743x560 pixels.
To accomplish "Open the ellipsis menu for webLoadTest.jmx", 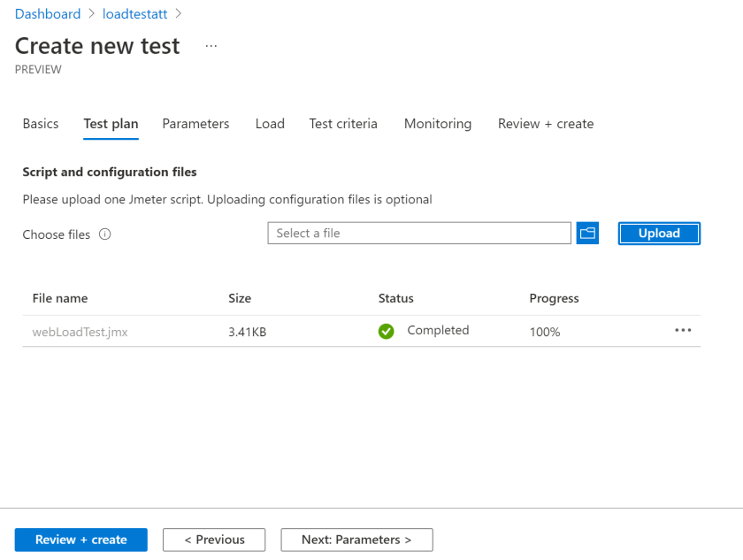I will 682,331.
